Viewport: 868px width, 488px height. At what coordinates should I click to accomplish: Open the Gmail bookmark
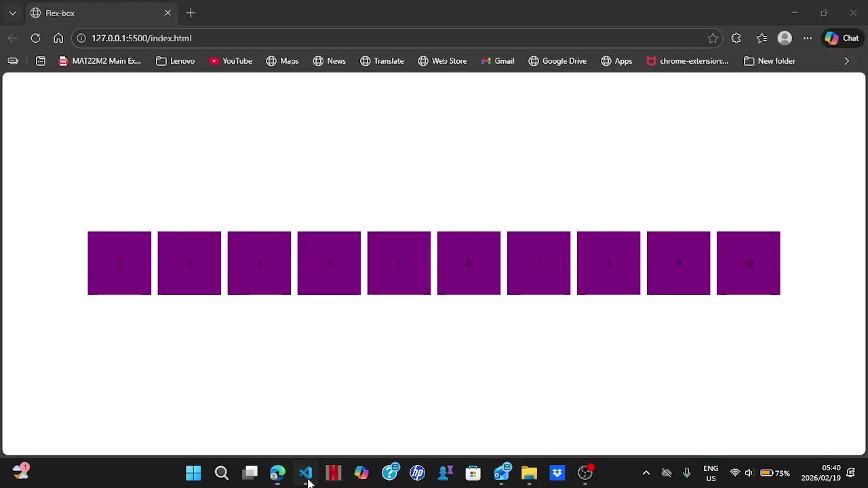[498, 61]
